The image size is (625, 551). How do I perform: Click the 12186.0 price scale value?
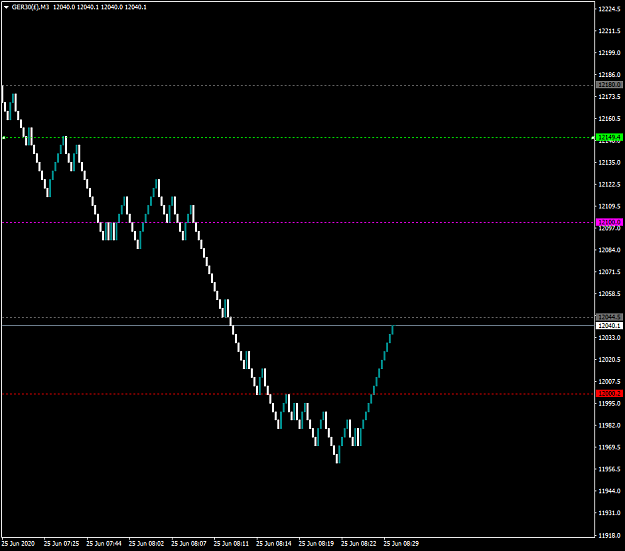point(609,75)
